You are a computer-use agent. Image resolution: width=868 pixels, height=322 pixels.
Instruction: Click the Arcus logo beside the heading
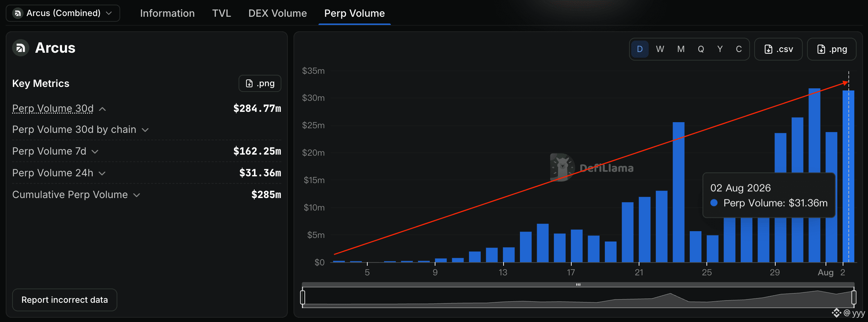click(21, 48)
